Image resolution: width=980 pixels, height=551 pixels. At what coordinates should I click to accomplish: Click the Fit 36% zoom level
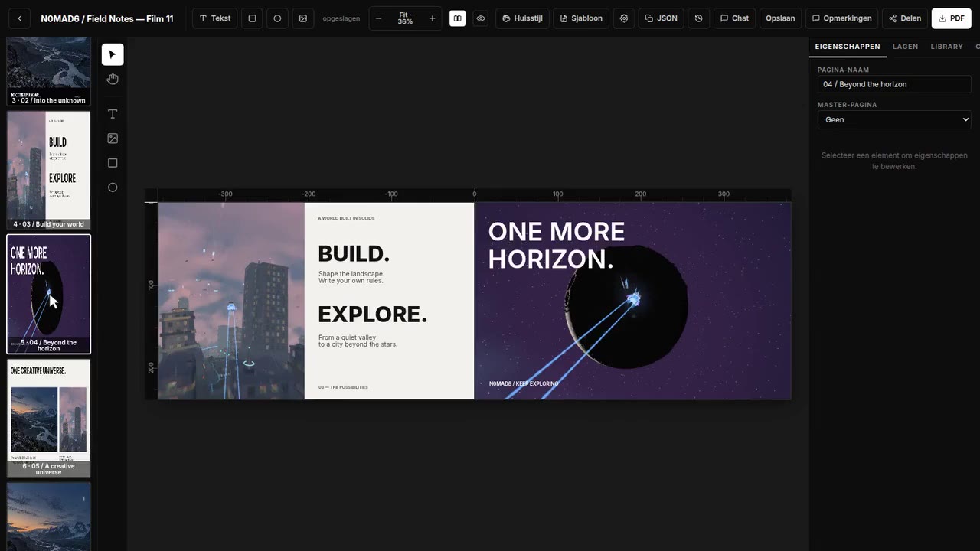(x=405, y=18)
